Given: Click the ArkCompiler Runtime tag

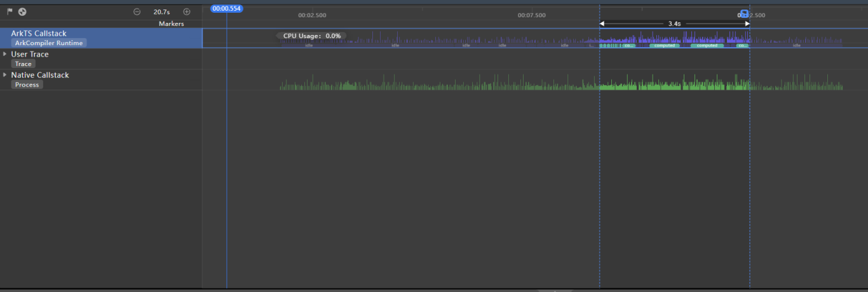Looking at the screenshot, I should [49, 43].
